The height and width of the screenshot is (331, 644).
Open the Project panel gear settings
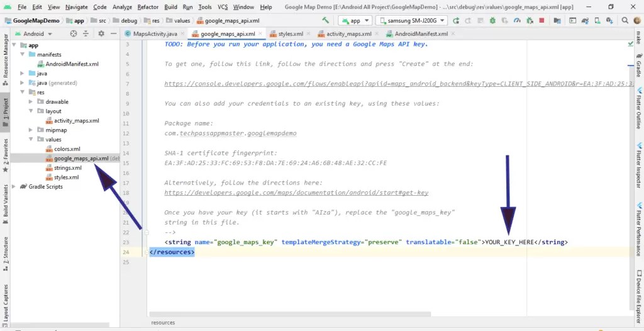[x=101, y=34]
